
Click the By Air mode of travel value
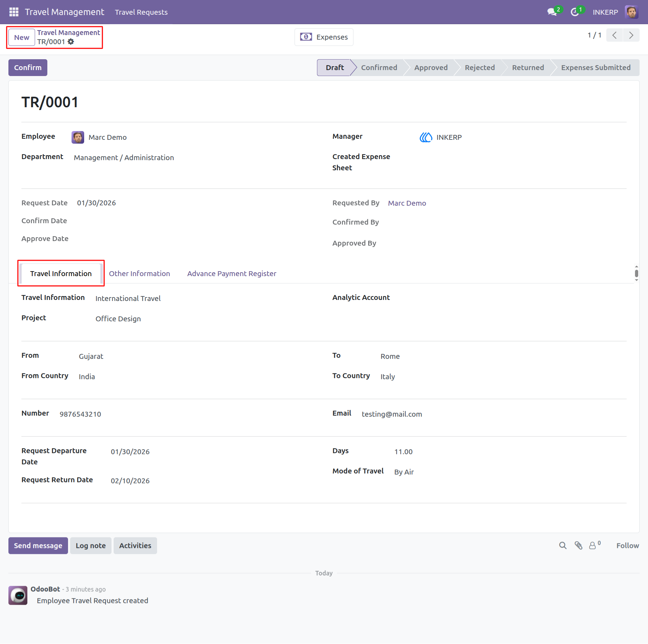404,472
